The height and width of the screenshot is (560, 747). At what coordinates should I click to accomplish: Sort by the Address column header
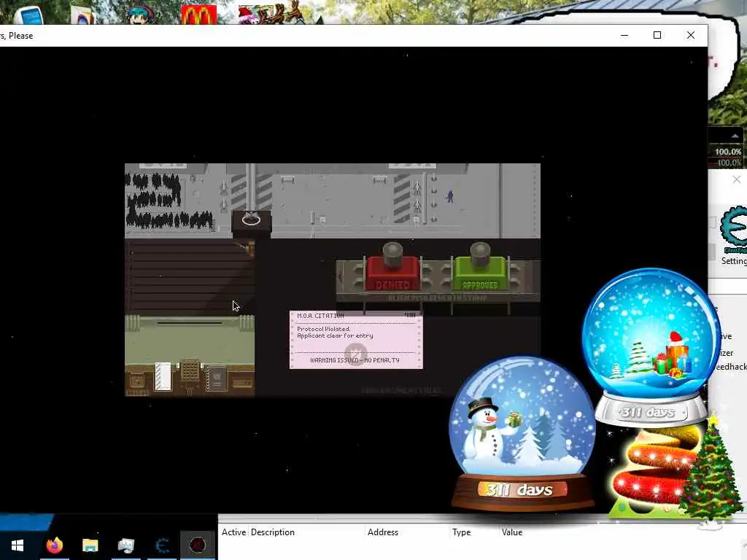pyautogui.click(x=382, y=532)
